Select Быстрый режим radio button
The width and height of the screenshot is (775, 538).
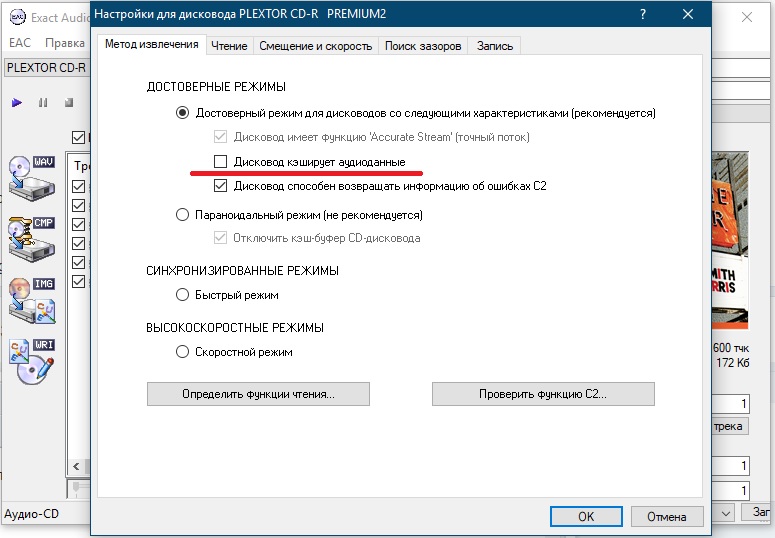pyautogui.click(x=182, y=295)
